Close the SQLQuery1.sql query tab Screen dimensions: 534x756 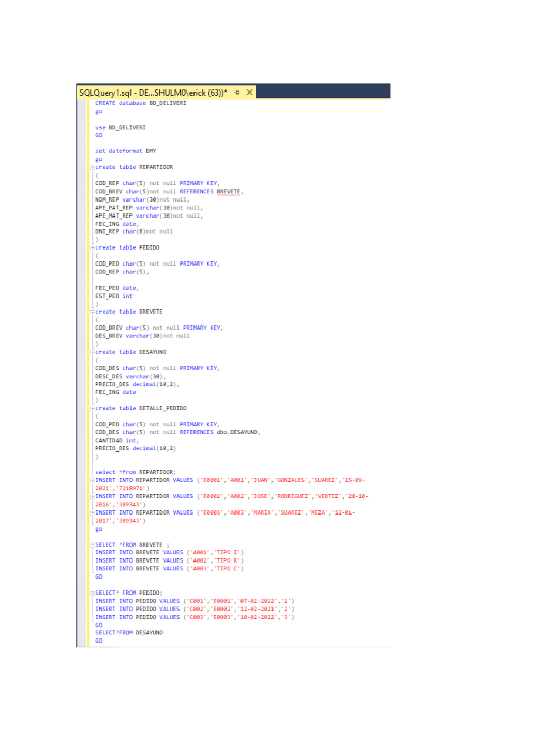250,92
